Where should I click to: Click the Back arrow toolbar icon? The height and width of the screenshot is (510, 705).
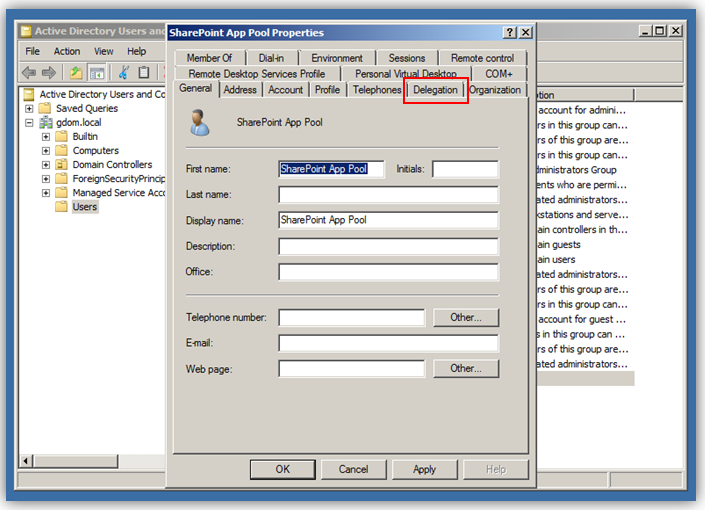coord(29,72)
